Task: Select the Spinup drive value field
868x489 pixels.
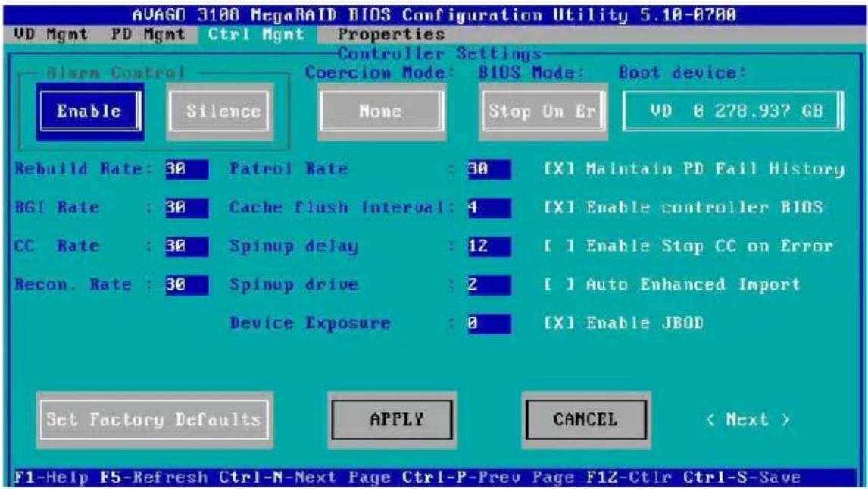Action: click(x=489, y=285)
